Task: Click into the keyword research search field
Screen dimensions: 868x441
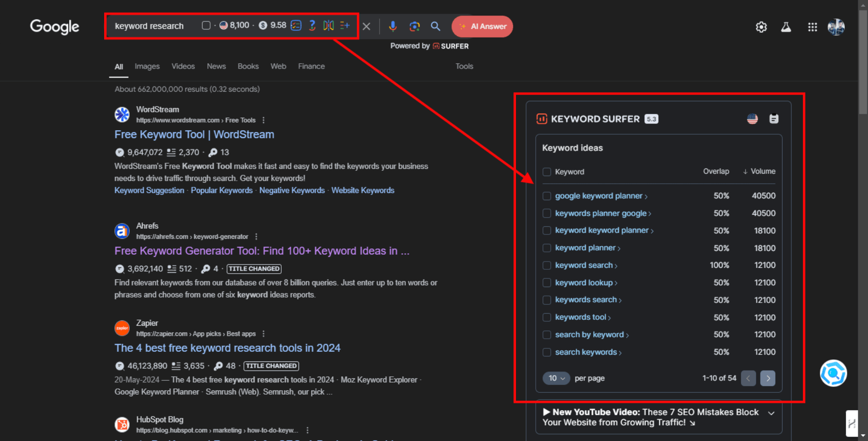Action: (149, 26)
